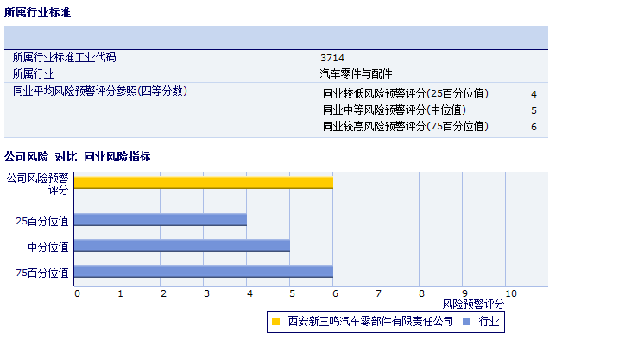Click the yellow company legend swatch
The width and height of the screenshot is (644, 340).
tap(276, 322)
